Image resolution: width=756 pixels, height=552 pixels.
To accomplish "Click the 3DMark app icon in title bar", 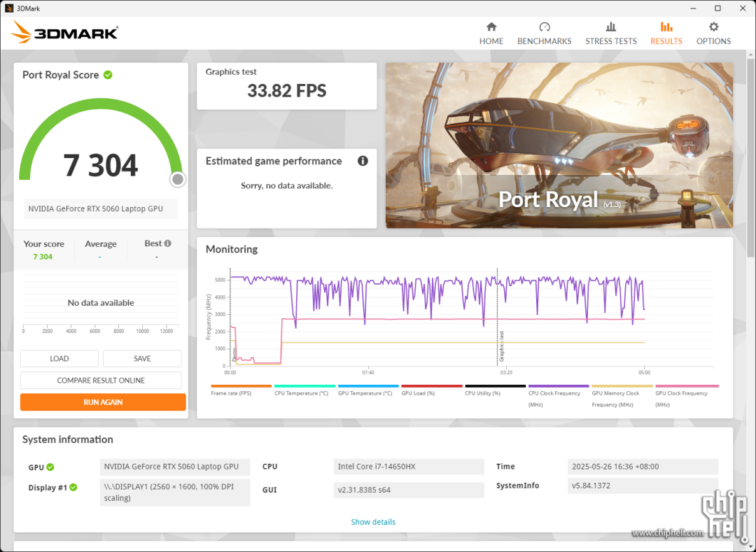I will (8, 8).
